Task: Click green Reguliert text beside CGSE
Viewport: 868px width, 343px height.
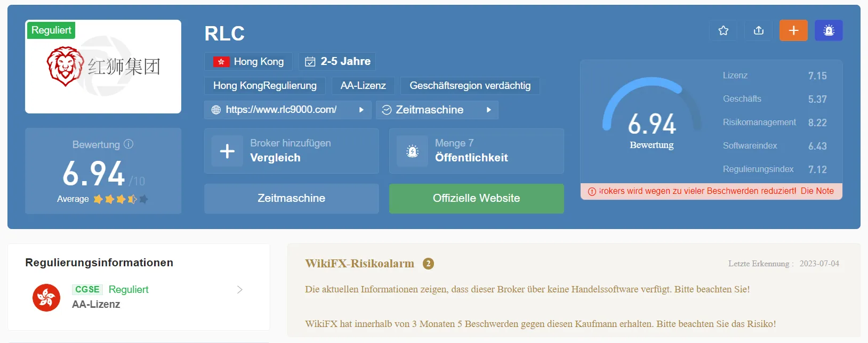Action: pos(128,290)
